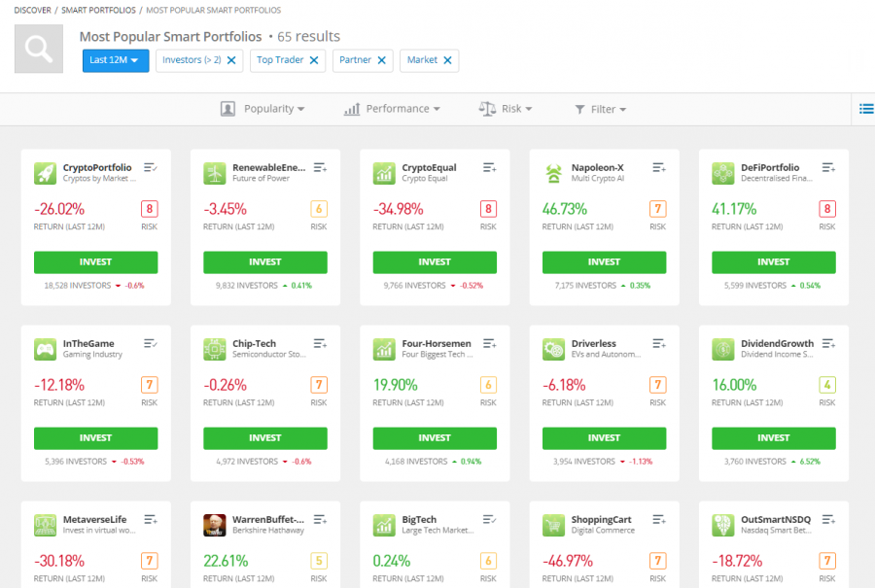Click the Chip-Tech processor icon
The image size is (875, 588).
click(x=214, y=349)
